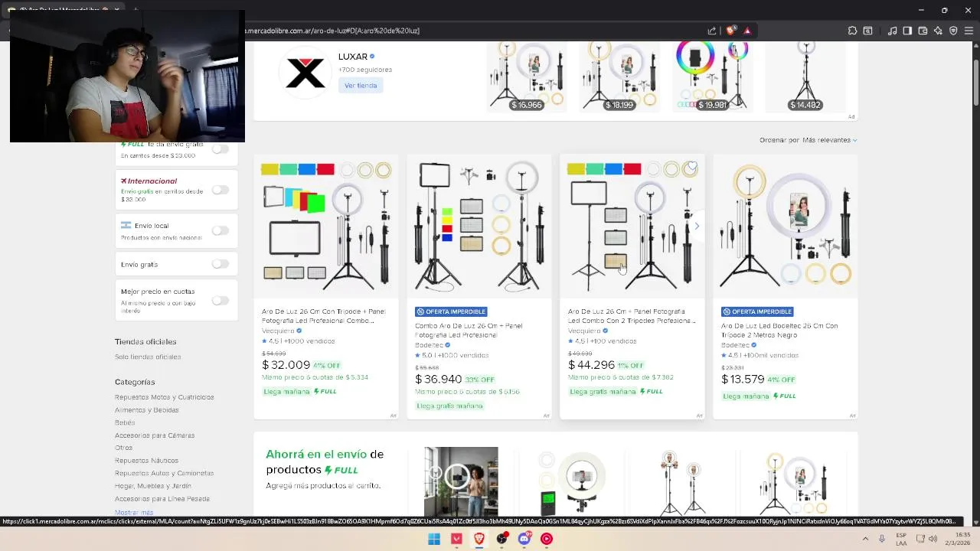Open the browser hamburger menu
Image resolution: width=980 pixels, height=551 pixels.
[969, 31]
